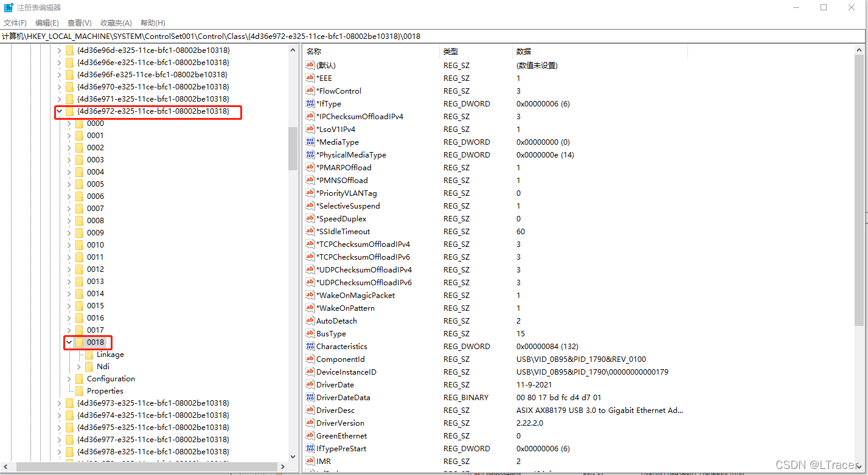Open the 帮助(H) menu
The image size is (868, 475).
(x=153, y=23)
